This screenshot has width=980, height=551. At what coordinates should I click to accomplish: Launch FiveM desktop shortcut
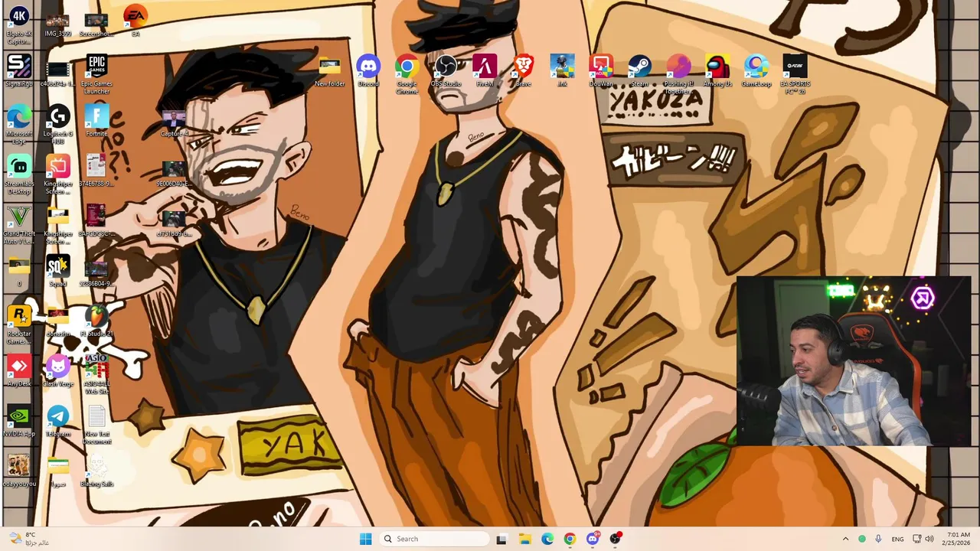(x=485, y=70)
